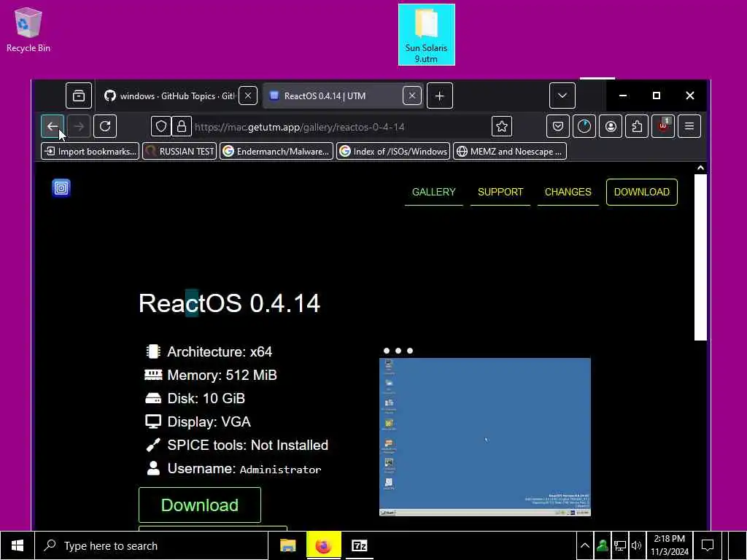
Task: Select the Sun Solaris 9.utm desktop folder
Action: (x=426, y=34)
